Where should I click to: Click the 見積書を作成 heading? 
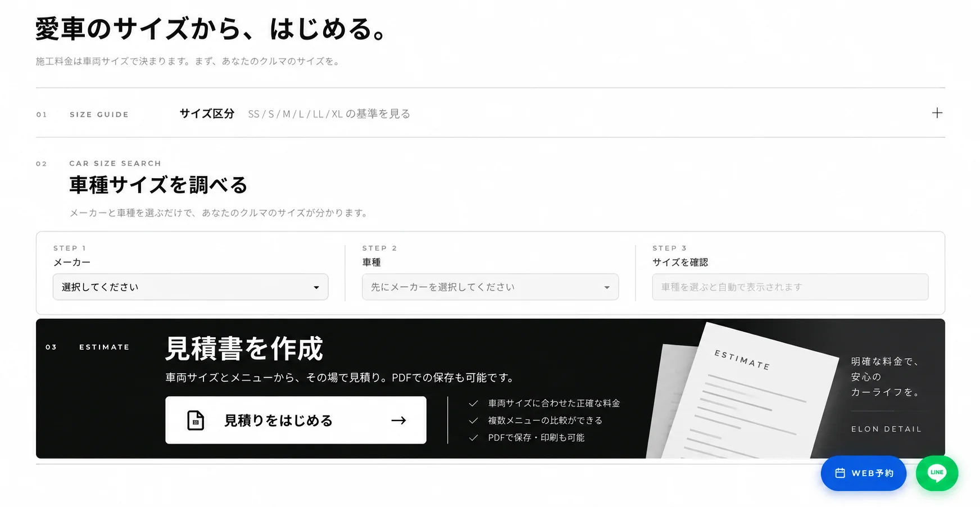tap(244, 348)
